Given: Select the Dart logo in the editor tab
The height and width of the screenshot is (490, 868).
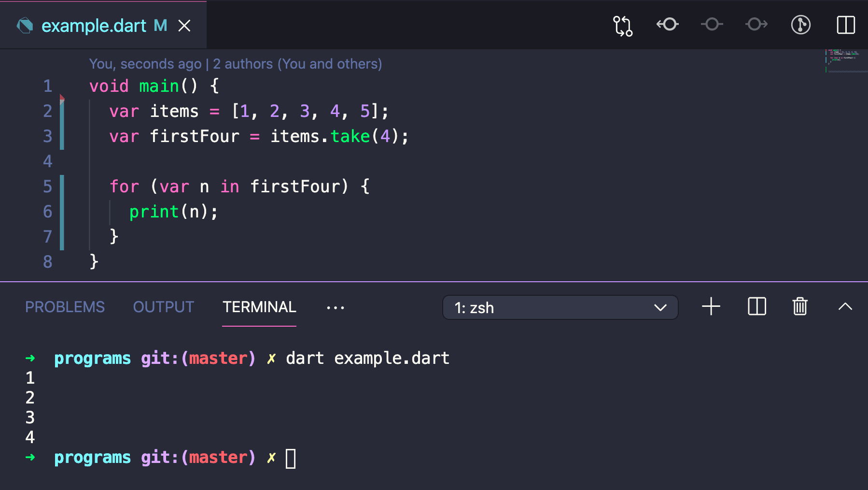Looking at the screenshot, I should pyautogui.click(x=24, y=25).
